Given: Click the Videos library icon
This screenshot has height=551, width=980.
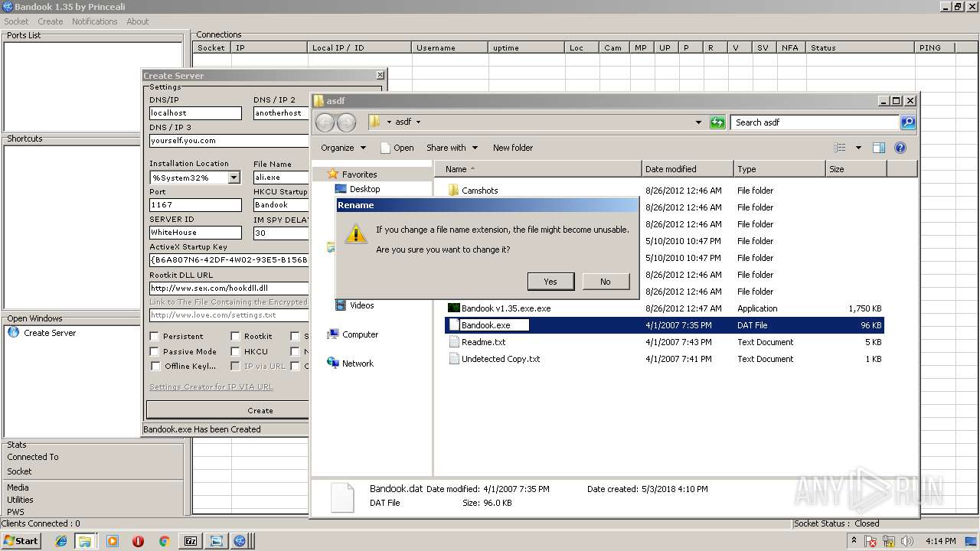Looking at the screenshot, I should coord(341,305).
